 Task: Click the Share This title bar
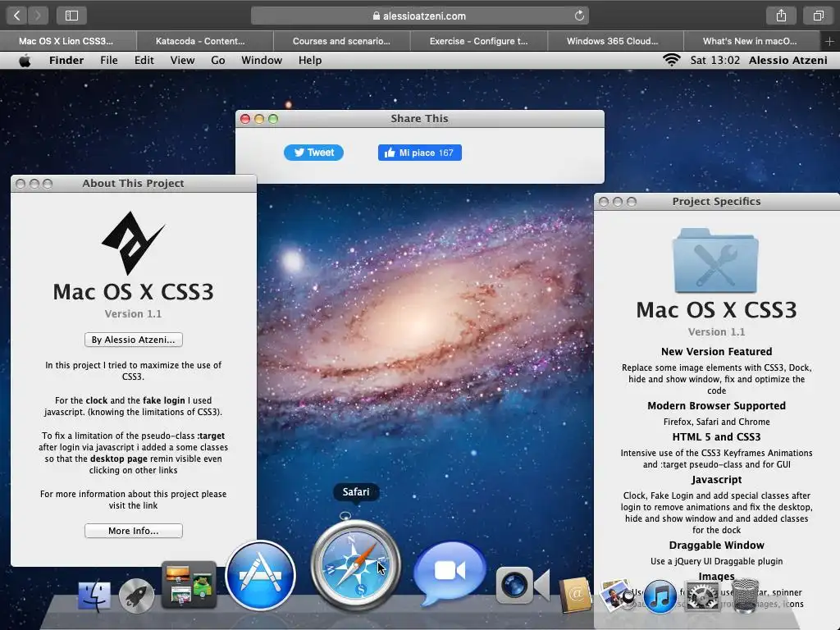click(419, 118)
